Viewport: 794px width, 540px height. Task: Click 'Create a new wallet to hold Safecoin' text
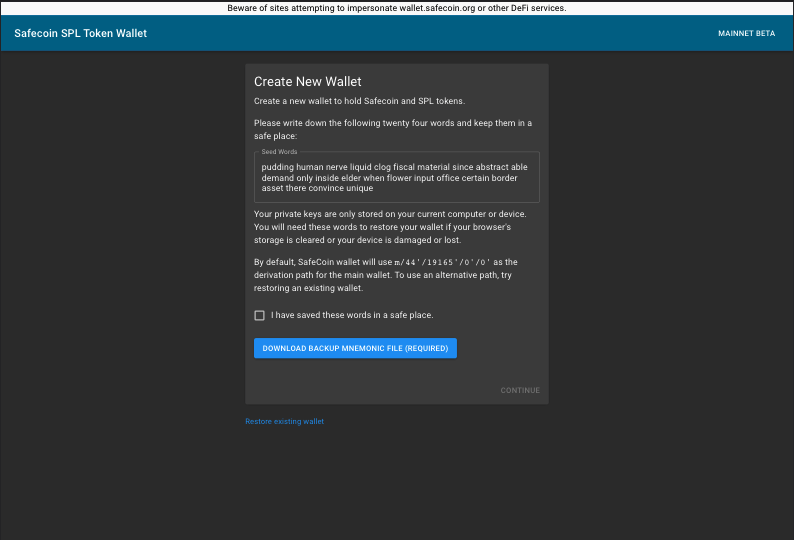[x=359, y=101]
